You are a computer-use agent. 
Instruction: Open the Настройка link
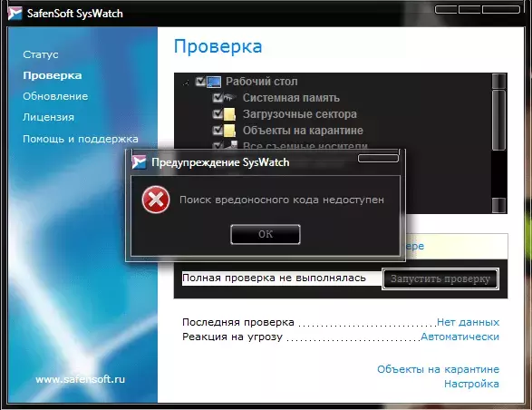[x=471, y=384]
